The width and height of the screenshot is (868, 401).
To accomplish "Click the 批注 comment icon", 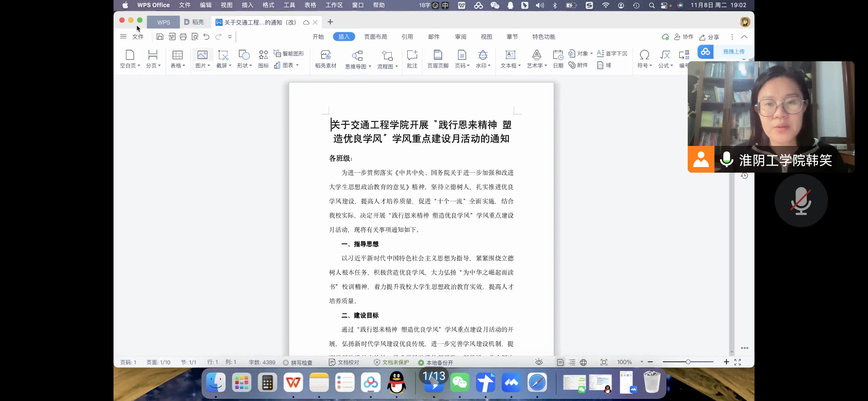I will click(x=412, y=55).
